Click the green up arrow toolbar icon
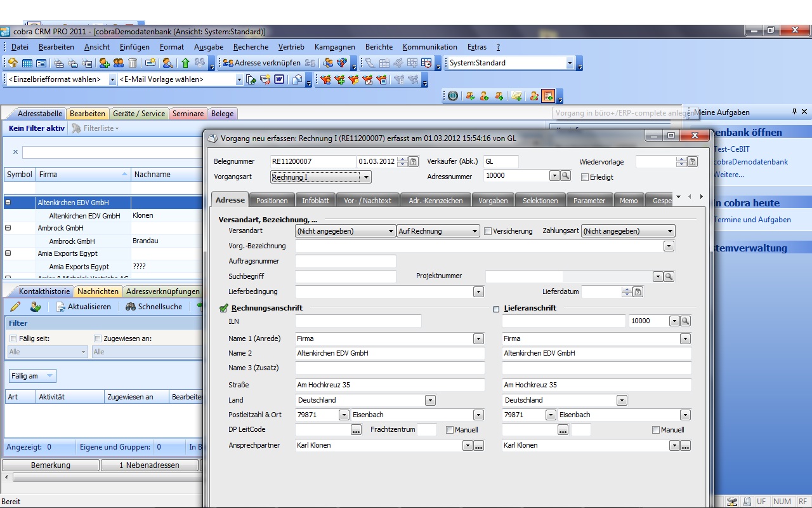 tap(185, 63)
